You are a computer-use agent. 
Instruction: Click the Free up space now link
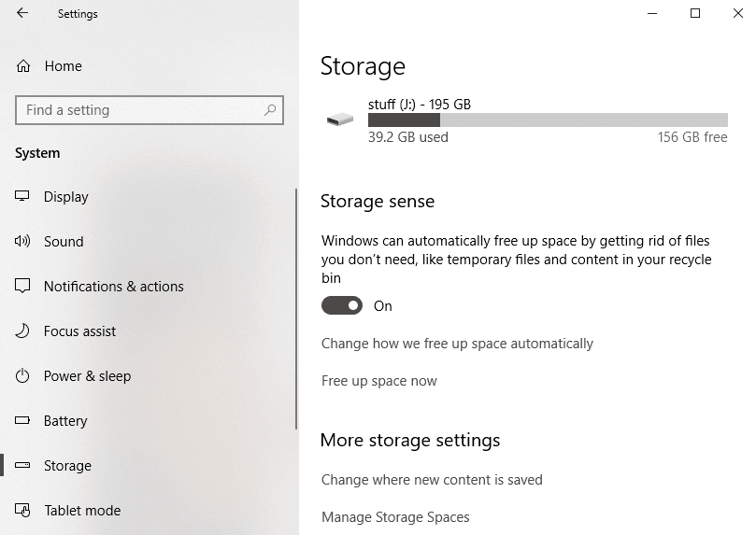[379, 381]
